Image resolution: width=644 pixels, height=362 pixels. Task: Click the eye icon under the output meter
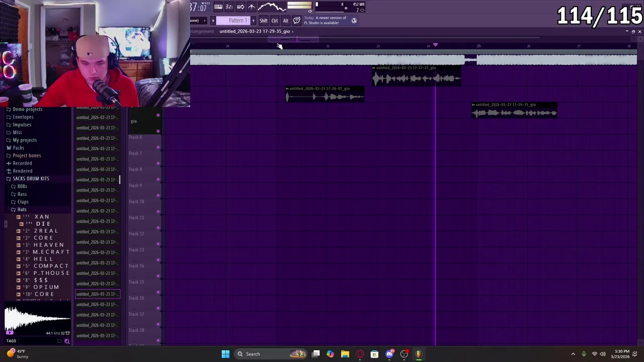click(310, 11)
